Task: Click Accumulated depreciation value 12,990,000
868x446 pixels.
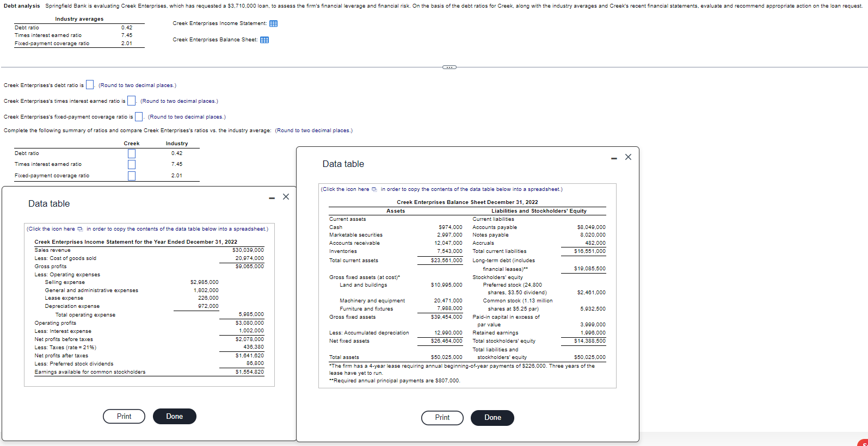Action: [448, 333]
